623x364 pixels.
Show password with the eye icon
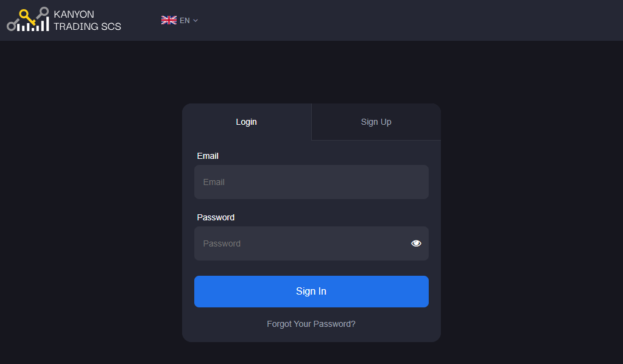pyautogui.click(x=416, y=243)
